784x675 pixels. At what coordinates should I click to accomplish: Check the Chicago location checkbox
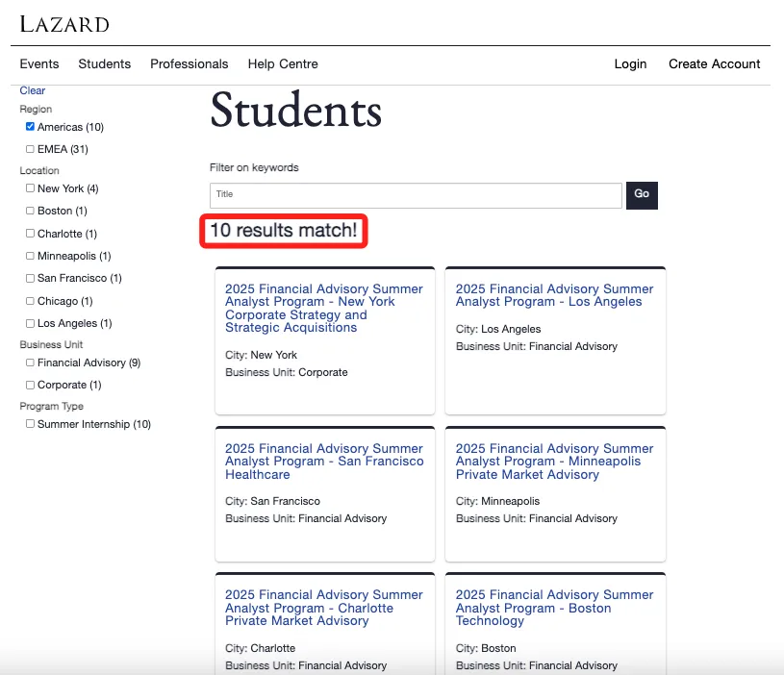[30, 301]
